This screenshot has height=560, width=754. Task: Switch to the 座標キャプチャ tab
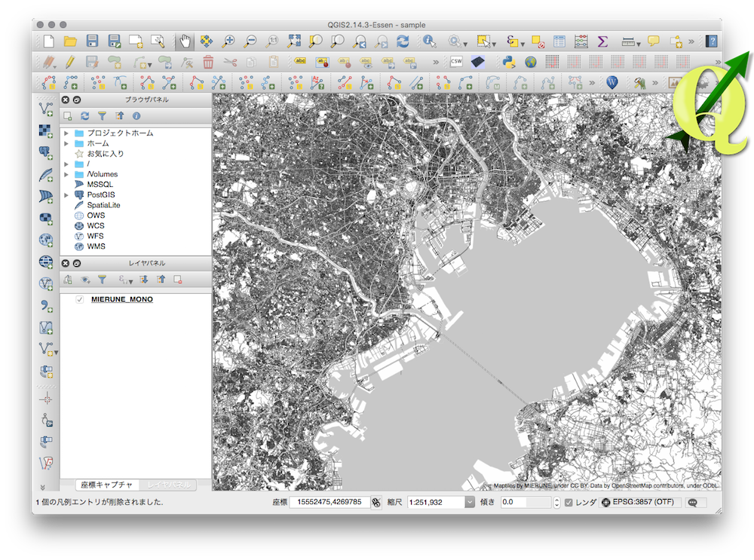[x=106, y=485]
